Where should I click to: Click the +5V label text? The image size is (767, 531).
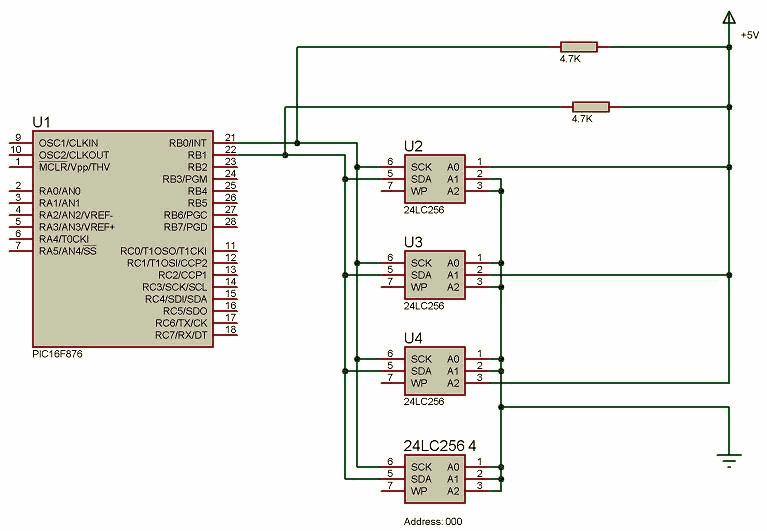pyautogui.click(x=749, y=35)
